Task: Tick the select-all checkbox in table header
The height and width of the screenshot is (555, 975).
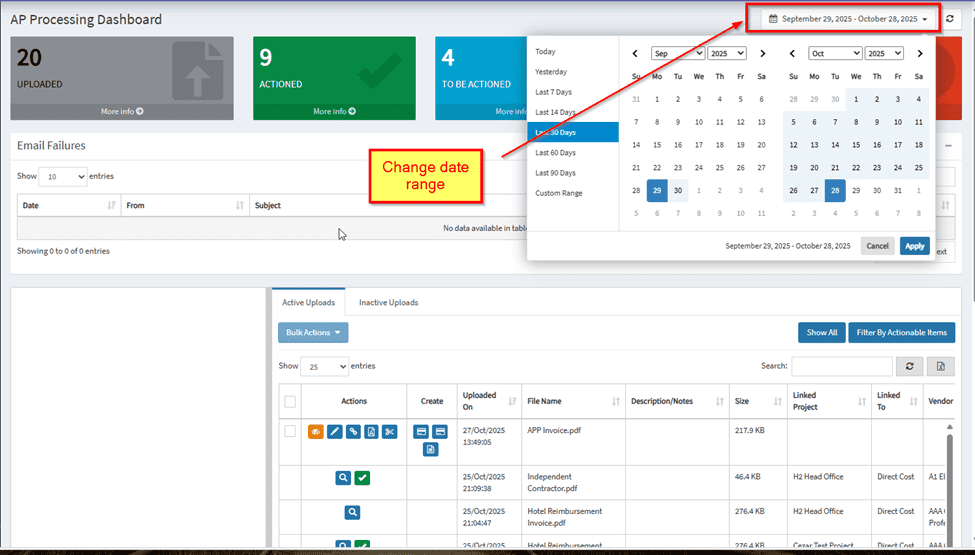Action: [290, 401]
